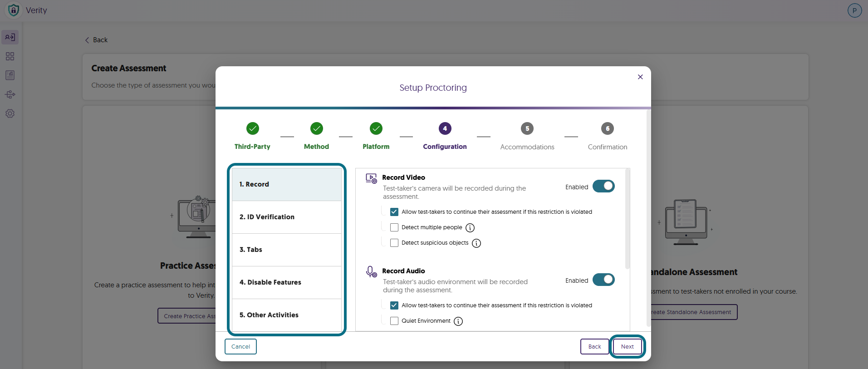Open the dashboard grid sidebar icon
The width and height of the screenshot is (868, 369).
pyautogui.click(x=10, y=56)
